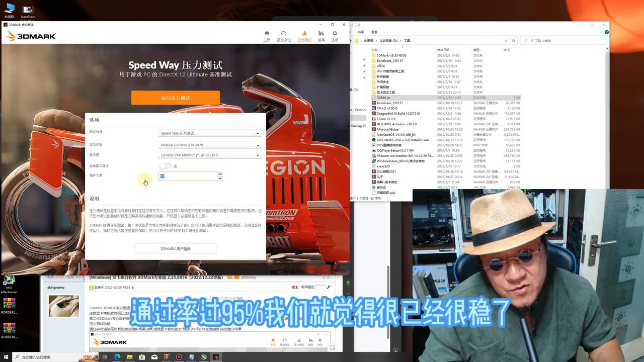Switch to the 查看 tab in File Explorer
The width and height of the screenshot is (644, 362).
pos(373,32)
